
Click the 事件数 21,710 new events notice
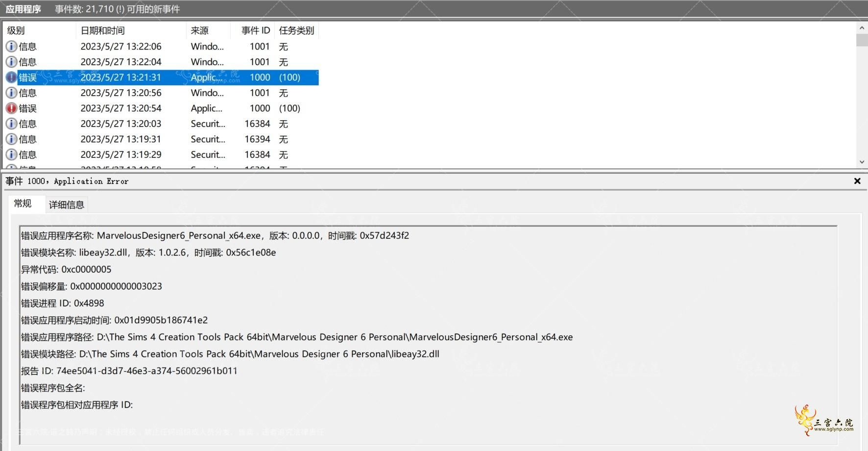118,9
